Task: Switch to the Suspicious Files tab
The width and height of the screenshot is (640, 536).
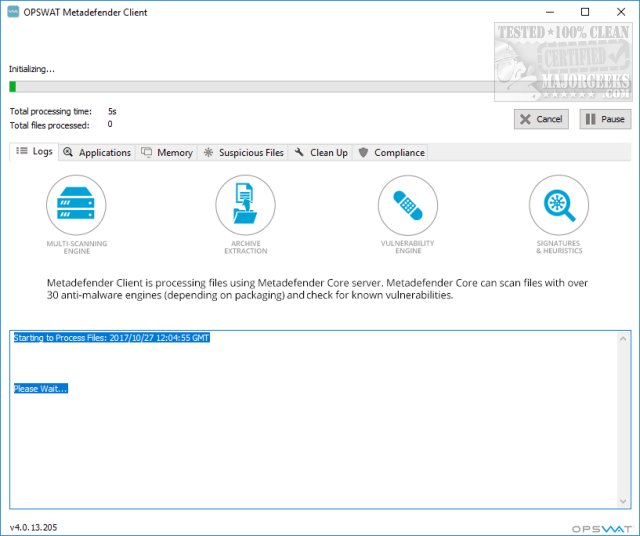Action: (243, 153)
